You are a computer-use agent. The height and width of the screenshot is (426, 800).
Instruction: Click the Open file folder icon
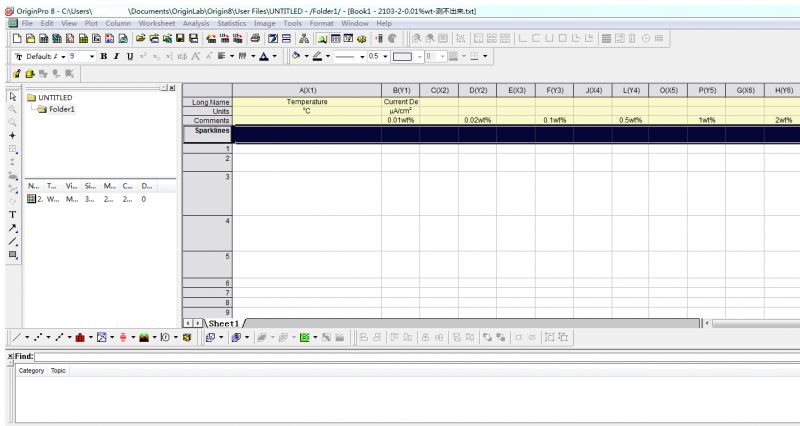point(140,39)
